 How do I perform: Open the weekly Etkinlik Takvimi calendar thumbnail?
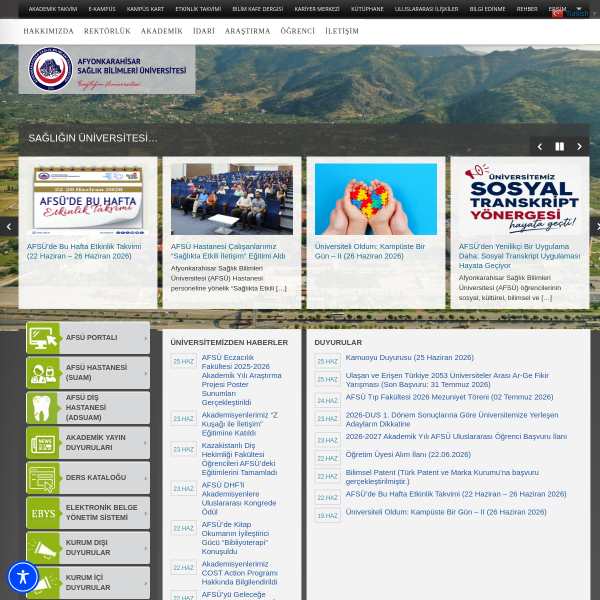pos(88,199)
